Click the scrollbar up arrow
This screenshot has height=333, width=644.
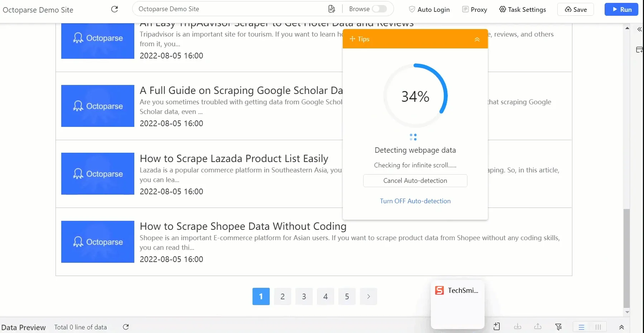pyautogui.click(x=627, y=28)
